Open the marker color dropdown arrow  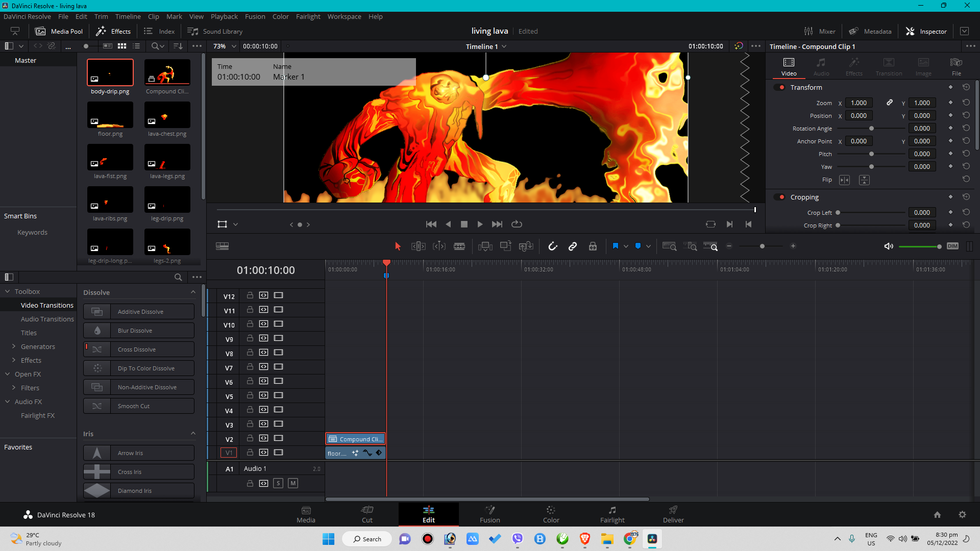click(648, 246)
